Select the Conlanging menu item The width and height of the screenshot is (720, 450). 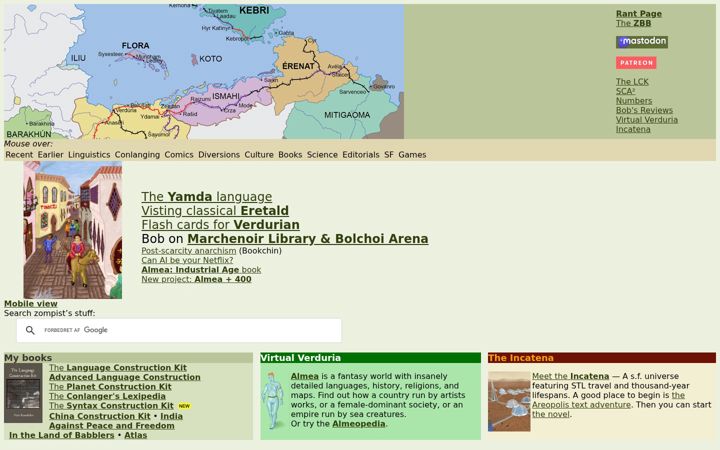tap(137, 155)
